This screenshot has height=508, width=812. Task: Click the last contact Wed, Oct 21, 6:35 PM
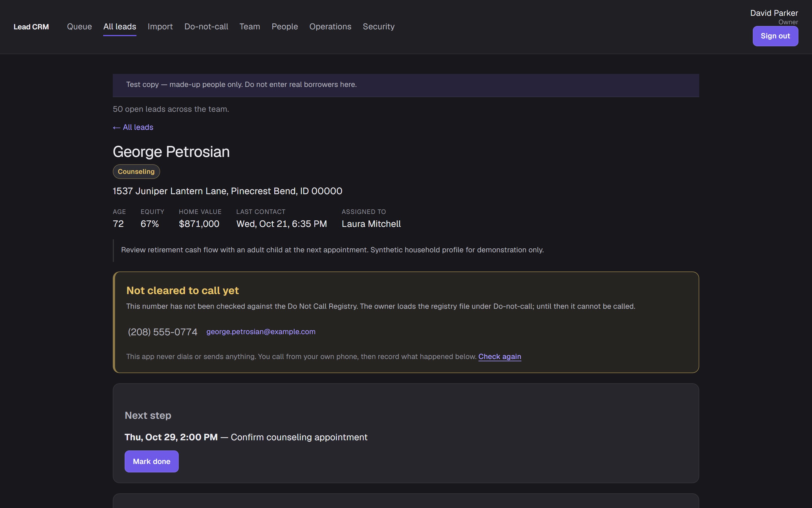tap(281, 224)
